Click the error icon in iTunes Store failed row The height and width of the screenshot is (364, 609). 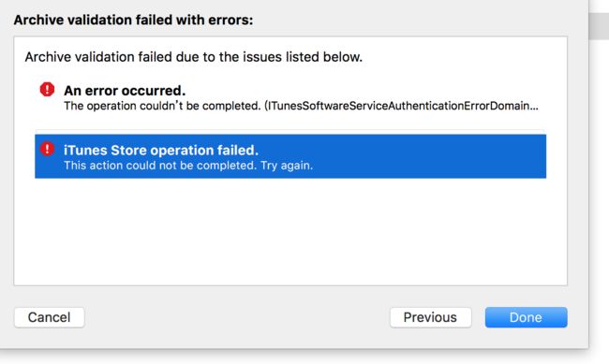(x=47, y=149)
